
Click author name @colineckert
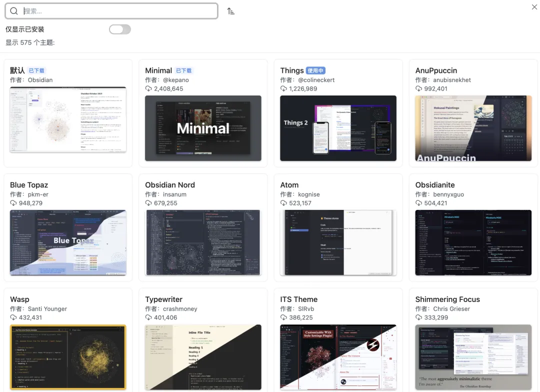pyautogui.click(x=316, y=80)
